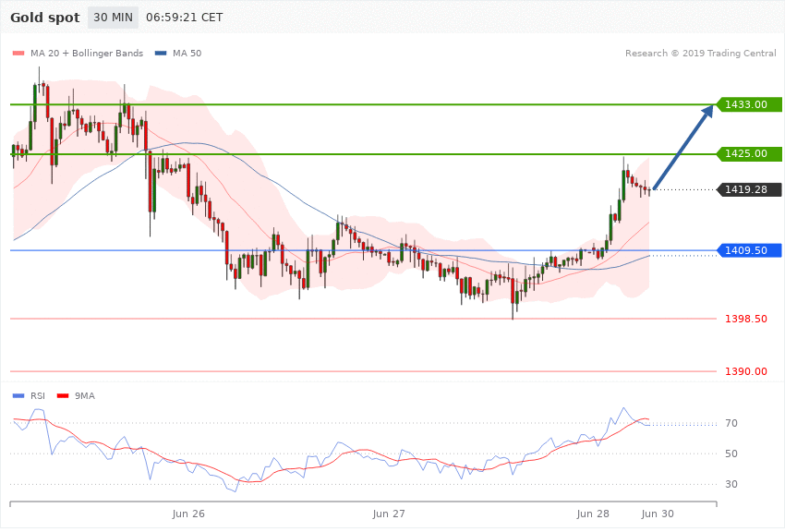Click the RSI 70 level label

[x=731, y=423]
